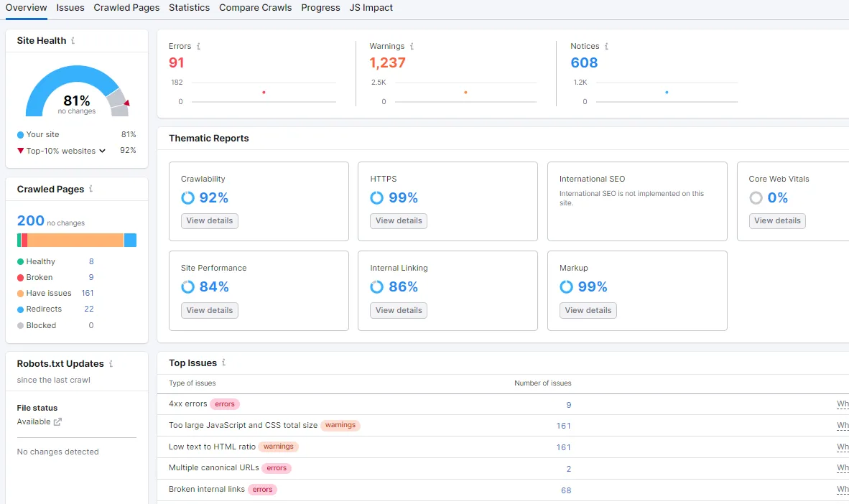Click the info icon beside Robots.txt Updates

111,364
